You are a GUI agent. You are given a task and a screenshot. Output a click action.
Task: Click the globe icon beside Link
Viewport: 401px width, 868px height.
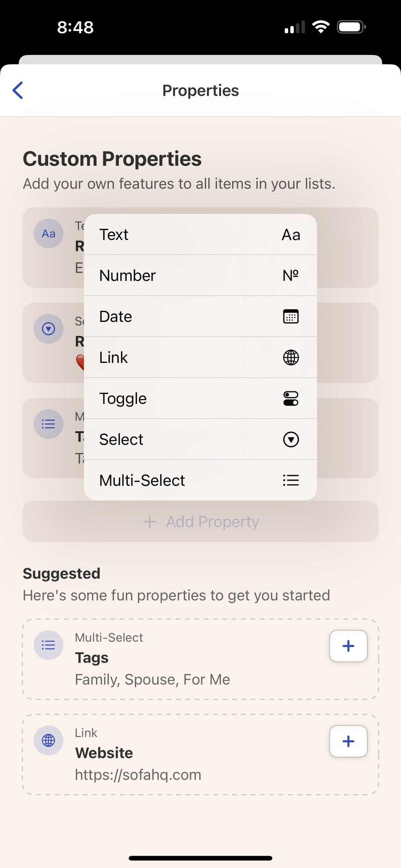click(x=291, y=358)
